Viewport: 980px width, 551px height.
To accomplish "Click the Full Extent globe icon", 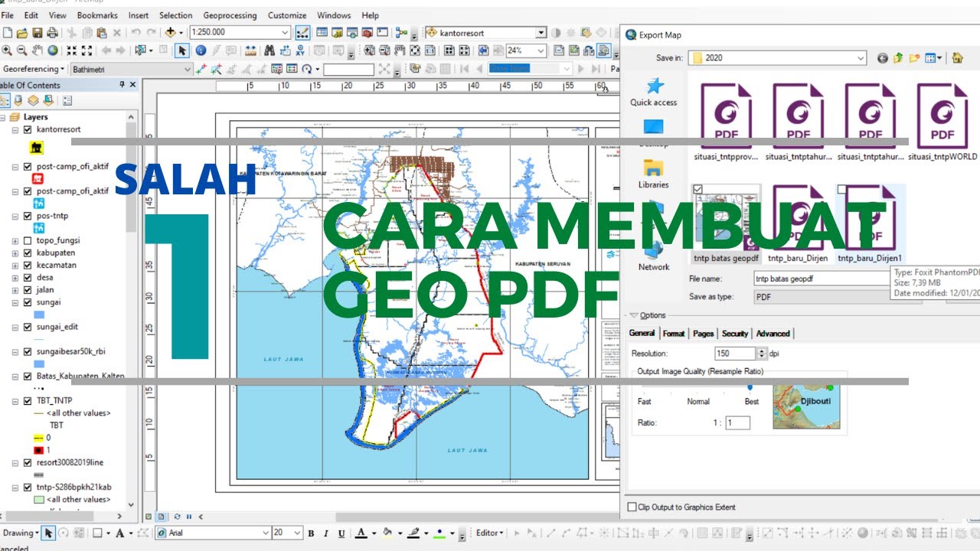I will [x=53, y=51].
